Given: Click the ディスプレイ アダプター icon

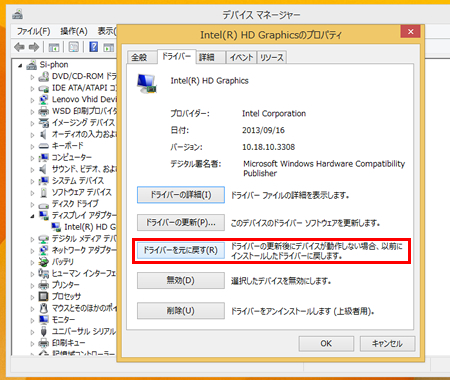Looking at the screenshot, I should pyautogui.click(x=44, y=215).
